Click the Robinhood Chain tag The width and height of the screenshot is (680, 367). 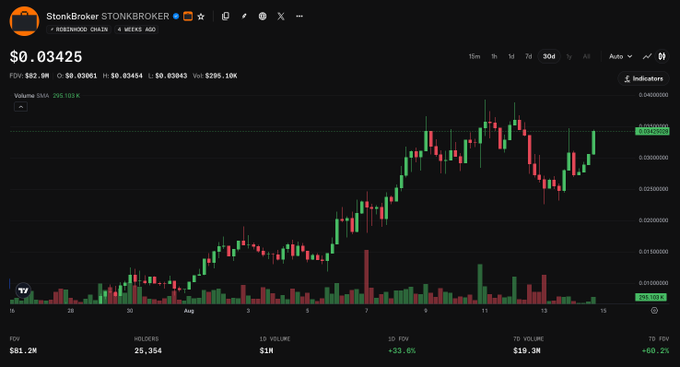[79, 29]
